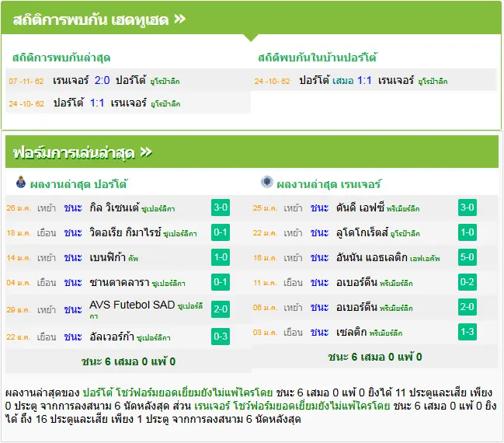Click the date 26 ม.ค. in Porto results
Screen dimensions: 504x443
tap(19, 208)
